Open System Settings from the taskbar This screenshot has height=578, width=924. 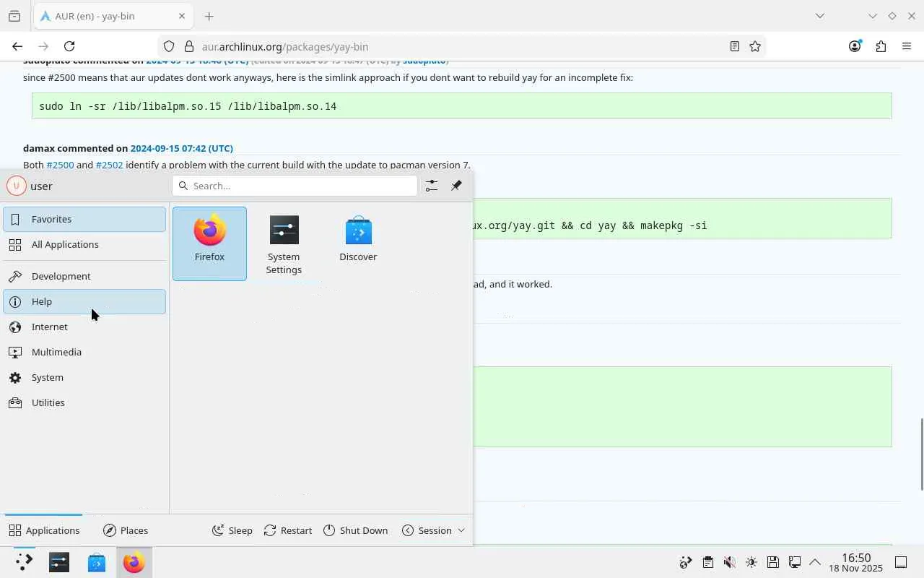tap(59, 562)
